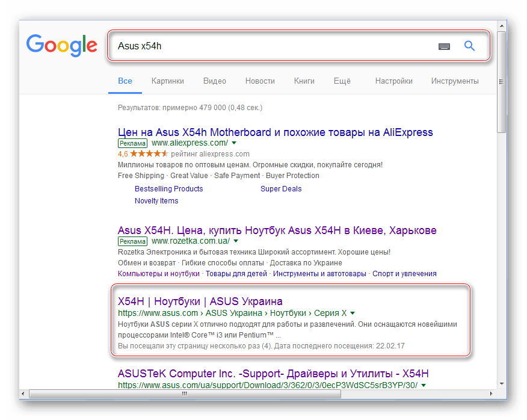This screenshot has height=420, width=527.
Task: Open the on-screen keyboard icon
Action: click(x=444, y=46)
